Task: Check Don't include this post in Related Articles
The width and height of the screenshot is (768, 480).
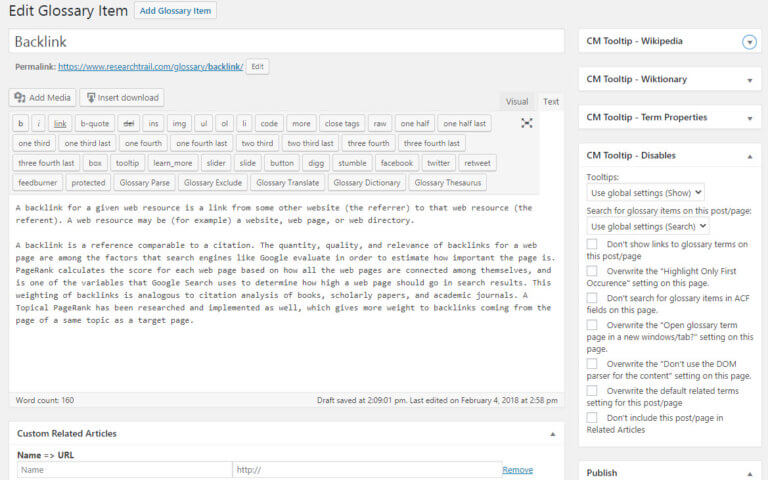Action: pyautogui.click(x=592, y=417)
